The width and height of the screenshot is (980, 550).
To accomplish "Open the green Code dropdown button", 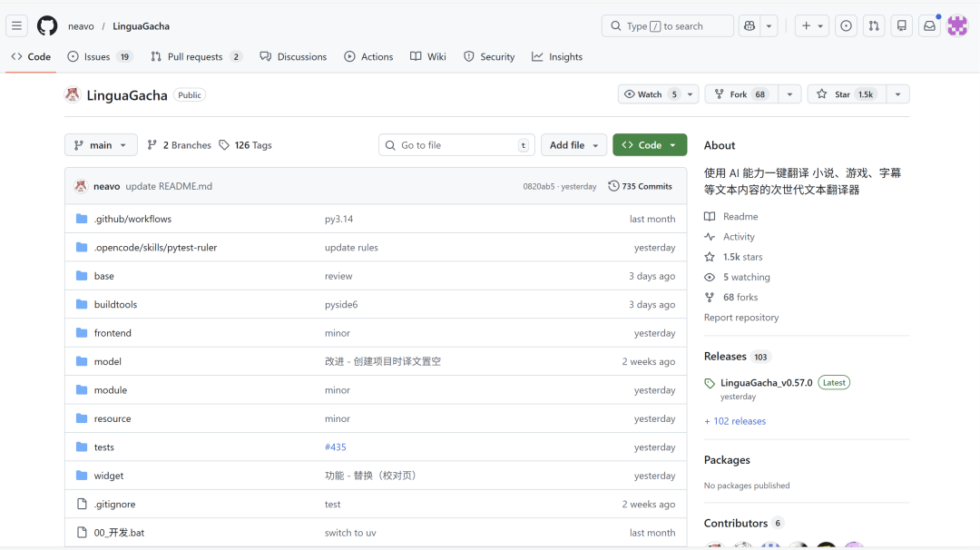I will point(650,145).
